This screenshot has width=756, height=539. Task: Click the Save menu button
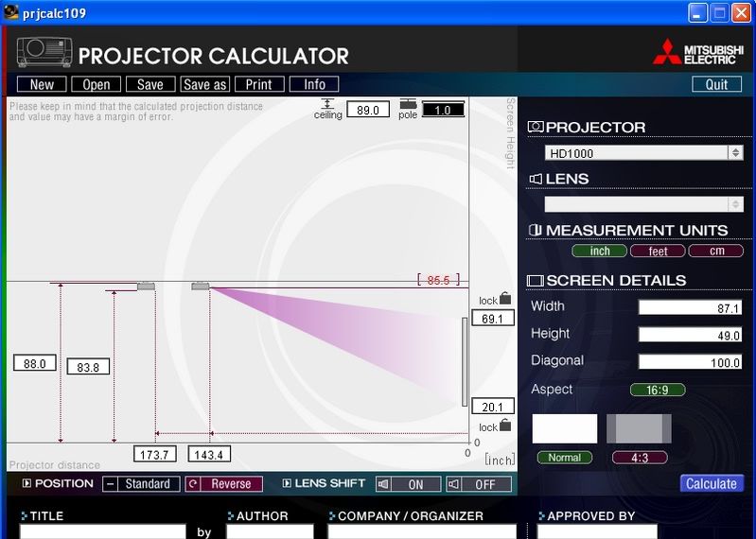tap(150, 84)
